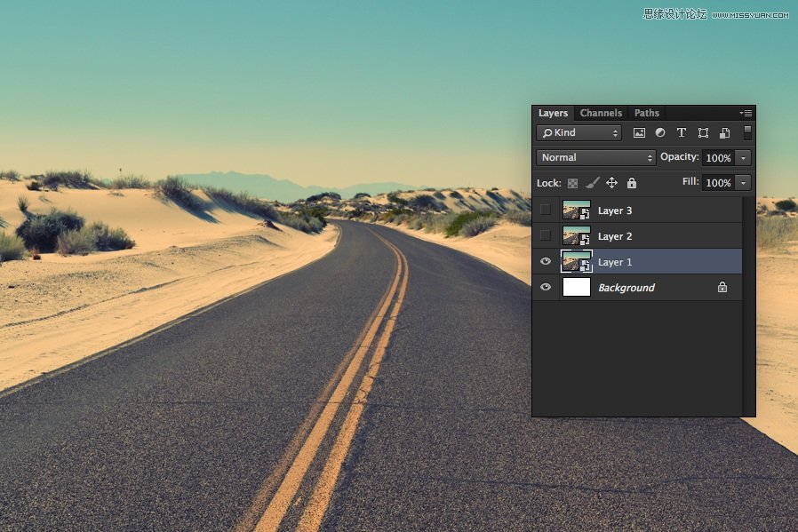Image resolution: width=798 pixels, height=532 pixels.
Task: Filter layers by type (T) icon
Action: [682, 133]
